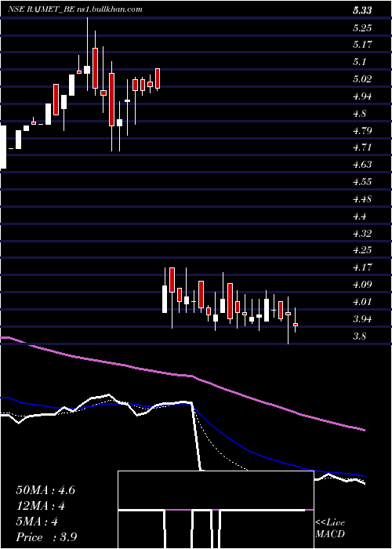This screenshot has height=549, width=392.
Task: Click the 5MA : 4 readout
Action: pos(37,522)
